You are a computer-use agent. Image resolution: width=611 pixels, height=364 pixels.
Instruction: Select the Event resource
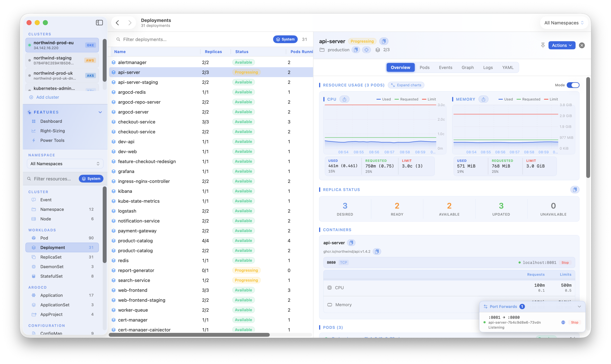tap(62, 200)
